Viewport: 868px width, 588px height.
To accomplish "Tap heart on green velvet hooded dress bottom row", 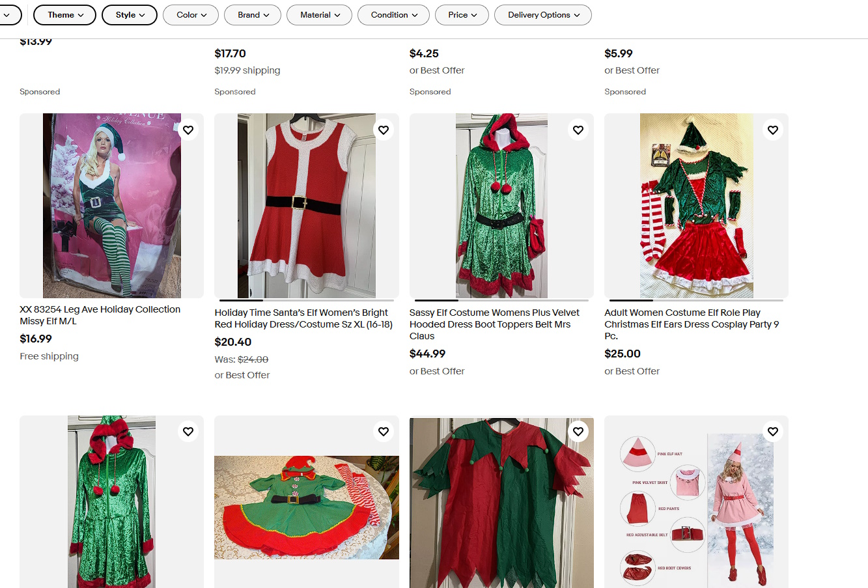I will click(x=188, y=432).
